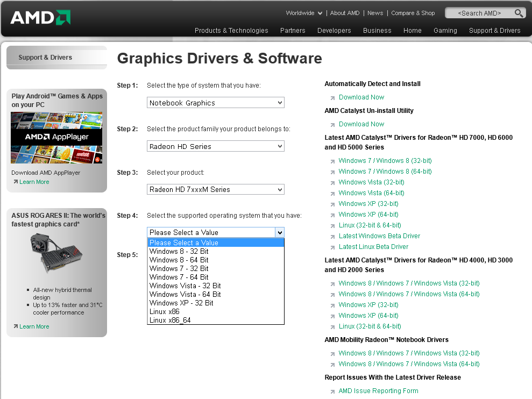Open Support & Drivers in top navigation
Screen dimensions: 532x399
coord(495,31)
